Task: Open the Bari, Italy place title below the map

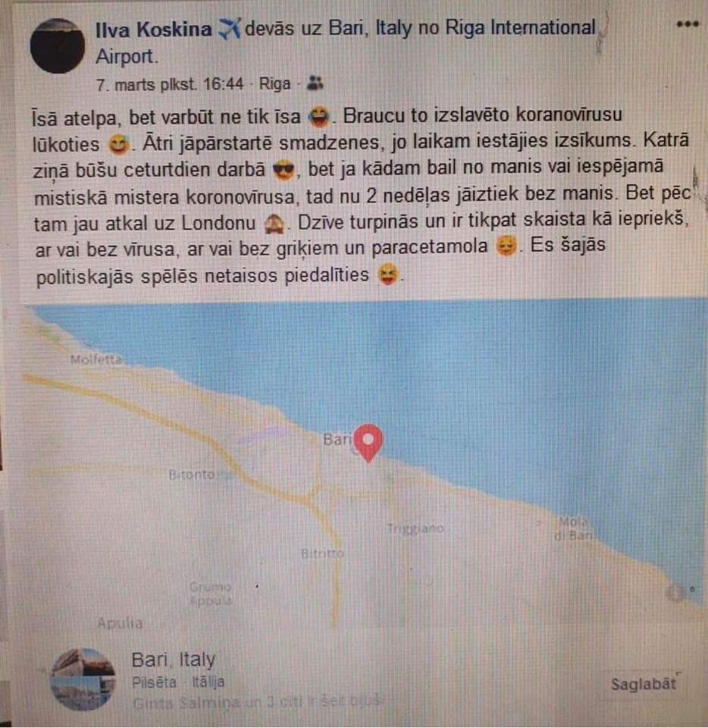Action: 174,659
